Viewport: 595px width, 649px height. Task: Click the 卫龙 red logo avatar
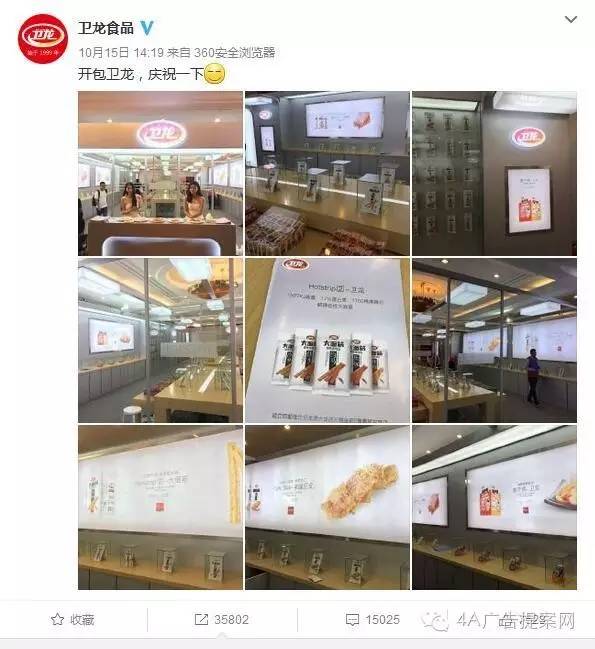(43, 38)
